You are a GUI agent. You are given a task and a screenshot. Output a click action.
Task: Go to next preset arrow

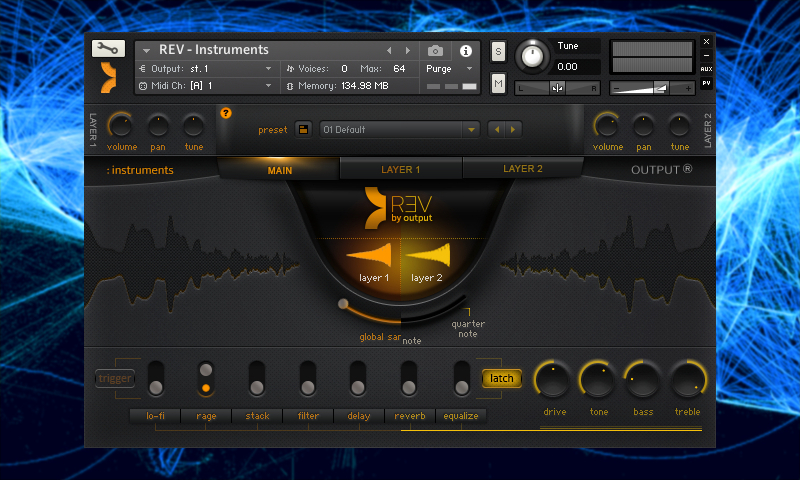tap(513, 130)
